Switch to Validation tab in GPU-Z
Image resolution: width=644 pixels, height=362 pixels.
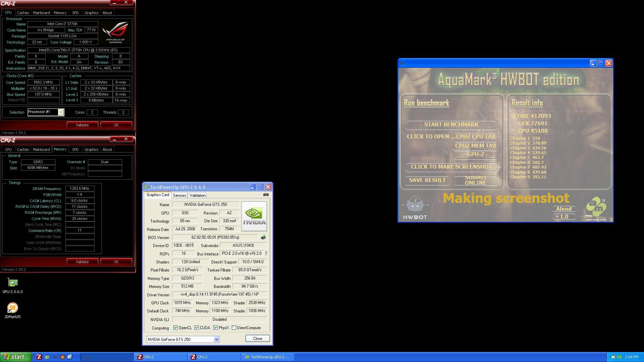(x=197, y=195)
